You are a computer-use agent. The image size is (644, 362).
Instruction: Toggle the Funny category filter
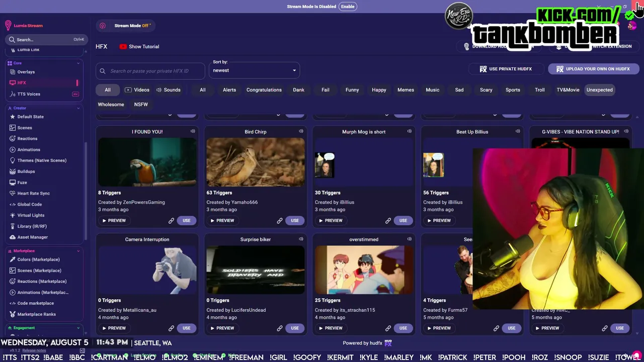(352, 90)
